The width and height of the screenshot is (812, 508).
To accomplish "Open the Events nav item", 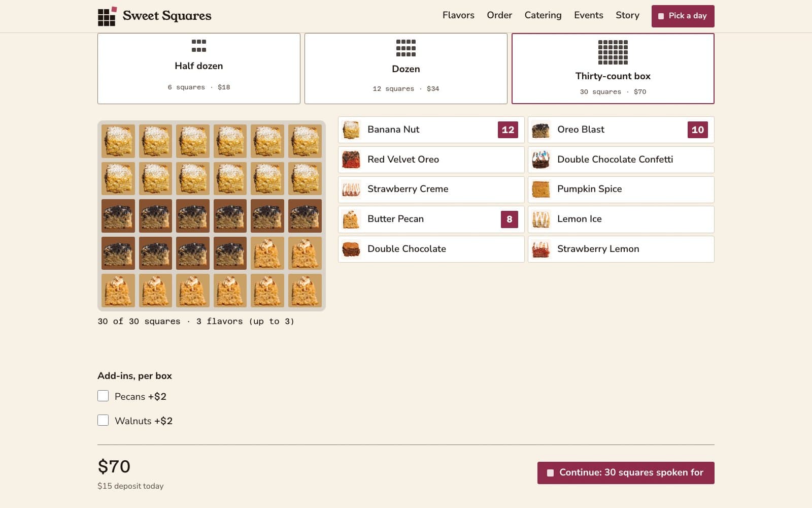I will (589, 15).
